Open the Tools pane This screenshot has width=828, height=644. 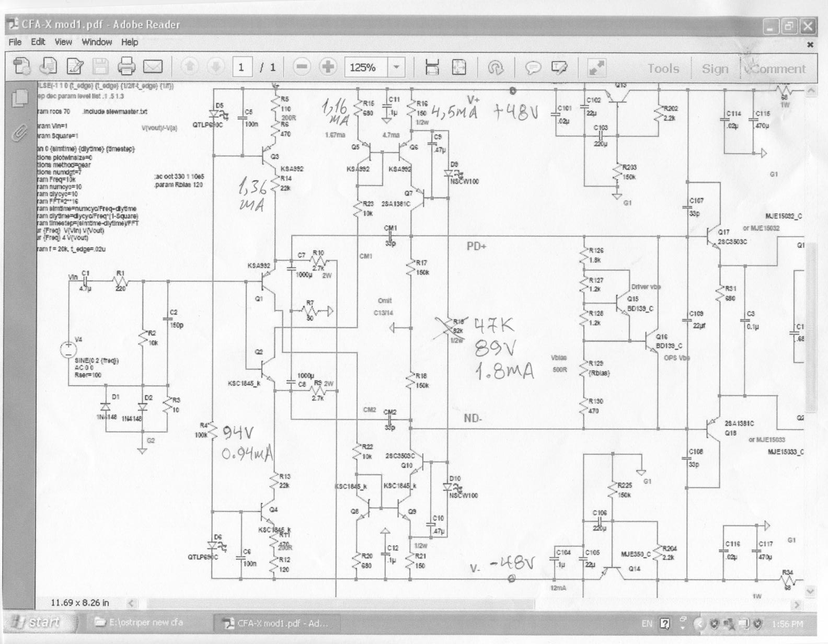[663, 68]
